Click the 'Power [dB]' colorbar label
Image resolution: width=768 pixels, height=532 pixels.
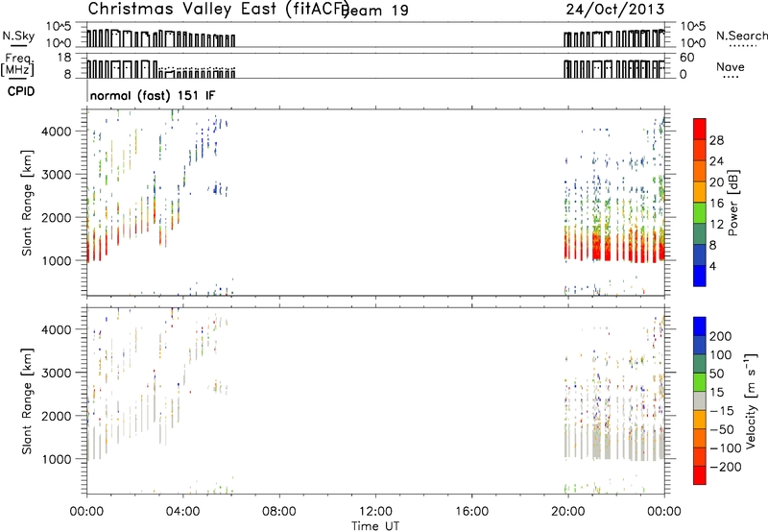(732, 203)
